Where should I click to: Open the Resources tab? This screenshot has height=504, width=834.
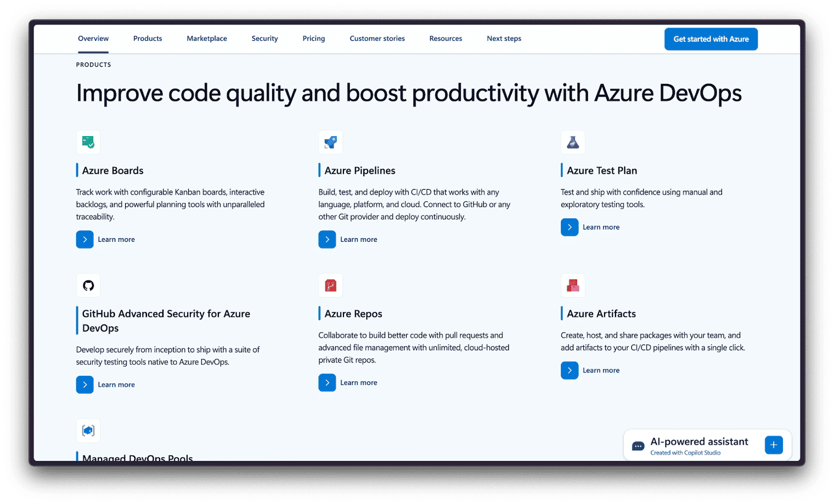click(446, 38)
